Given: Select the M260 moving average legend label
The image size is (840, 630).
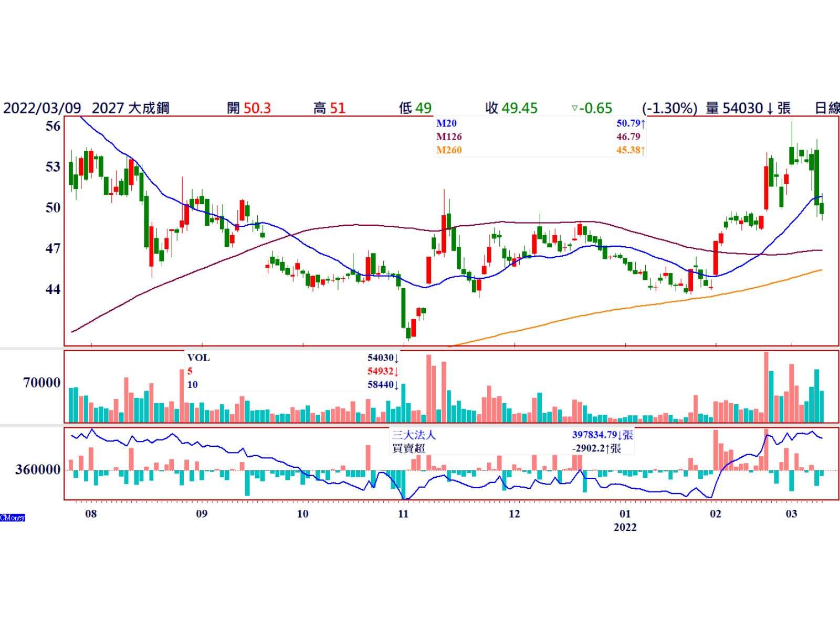Looking at the screenshot, I should click(x=449, y=150).
